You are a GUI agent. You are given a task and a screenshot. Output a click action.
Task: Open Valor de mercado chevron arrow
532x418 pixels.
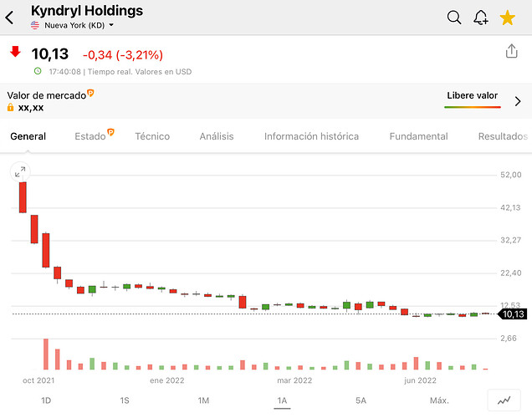pyautogui.click(x=518, y=101)
